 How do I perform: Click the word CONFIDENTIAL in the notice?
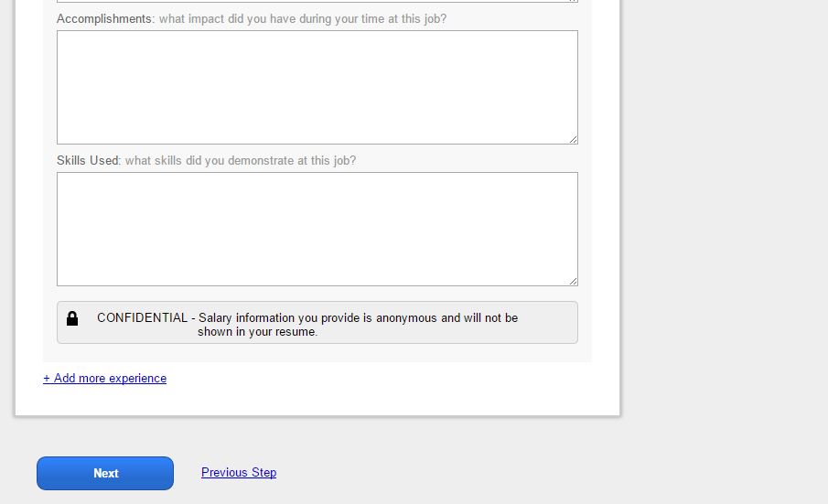coord(142,318)
